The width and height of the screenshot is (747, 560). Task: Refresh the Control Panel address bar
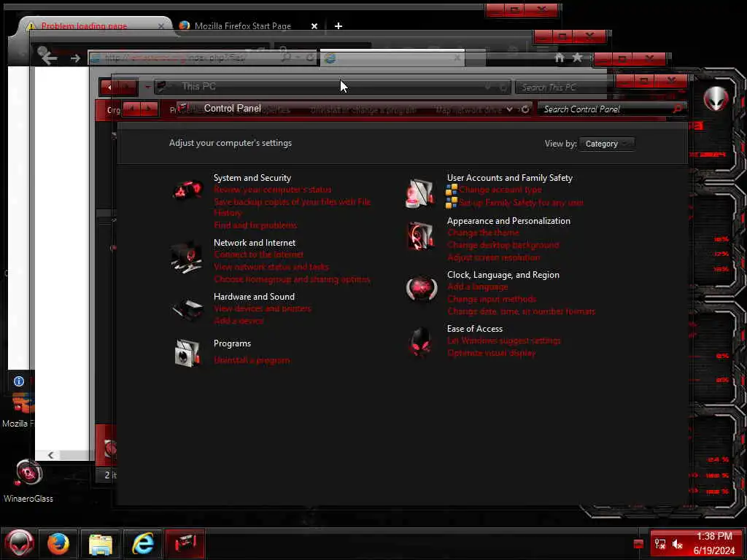click(x=525, y=109)
